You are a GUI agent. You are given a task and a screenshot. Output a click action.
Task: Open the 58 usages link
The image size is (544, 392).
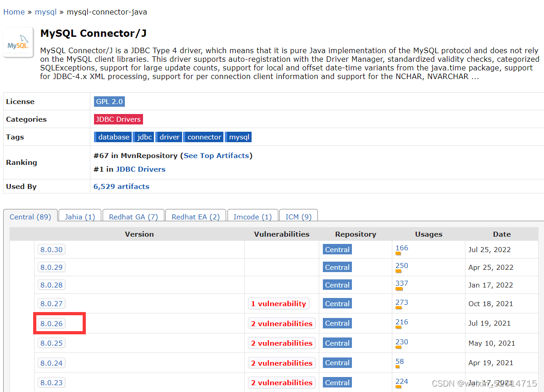tap(400, 361)
